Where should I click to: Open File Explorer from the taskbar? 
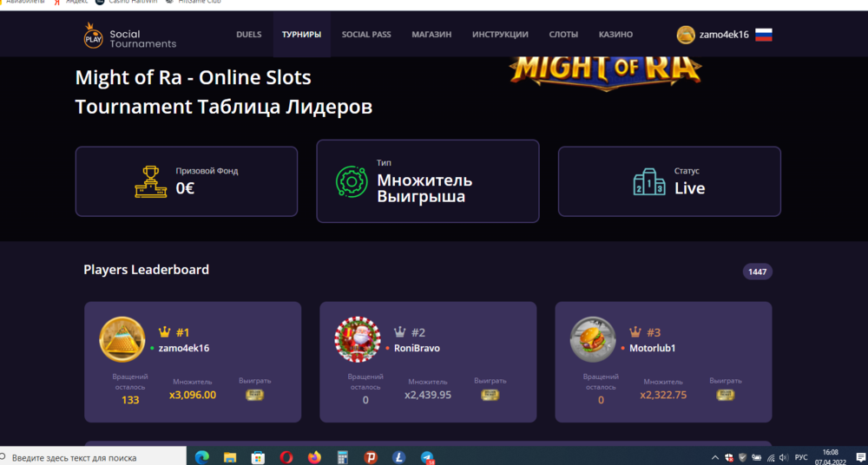tap(230, 457)
